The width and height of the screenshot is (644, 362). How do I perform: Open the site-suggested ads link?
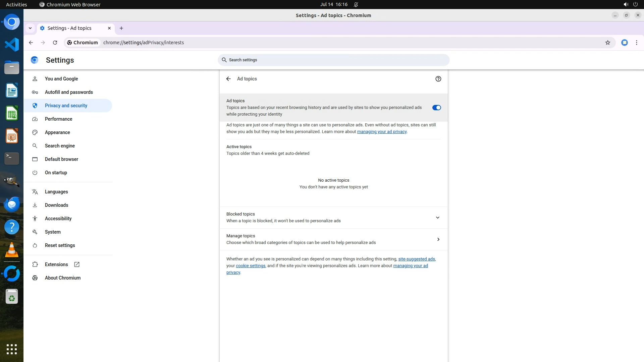(416, 259)
